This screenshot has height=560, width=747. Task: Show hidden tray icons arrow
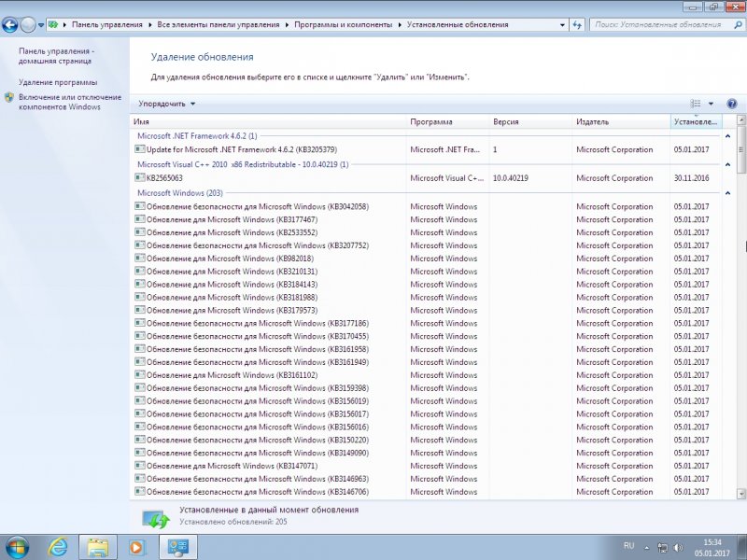coord(646,548)
